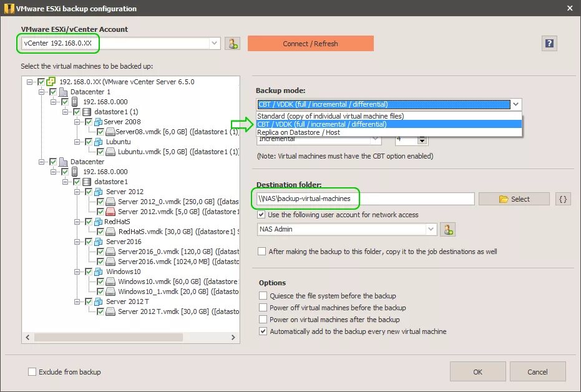Open the vCenter account dropdown
The image size is (581, 392).
214,43
